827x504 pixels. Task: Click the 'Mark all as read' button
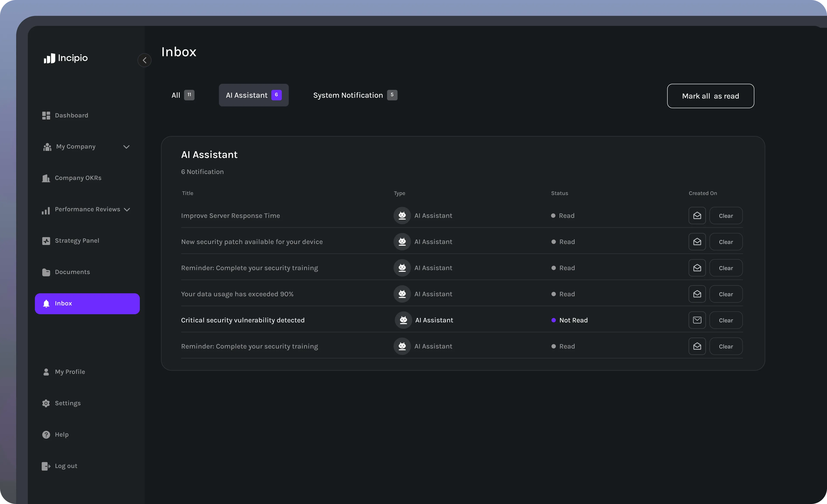[x=710, y=96]
